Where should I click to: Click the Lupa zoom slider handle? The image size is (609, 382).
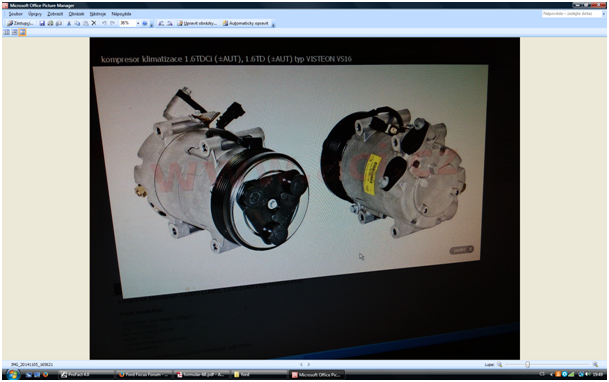(527, 365)
